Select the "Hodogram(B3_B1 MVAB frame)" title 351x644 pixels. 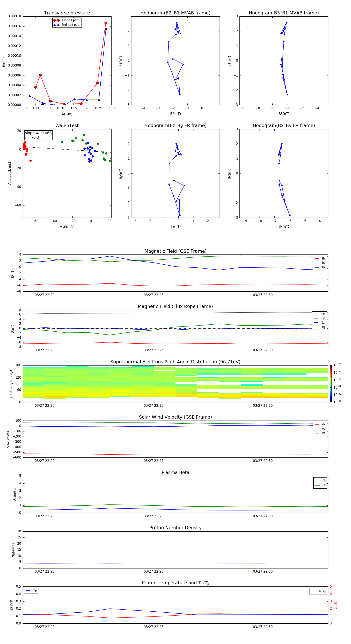284,13
